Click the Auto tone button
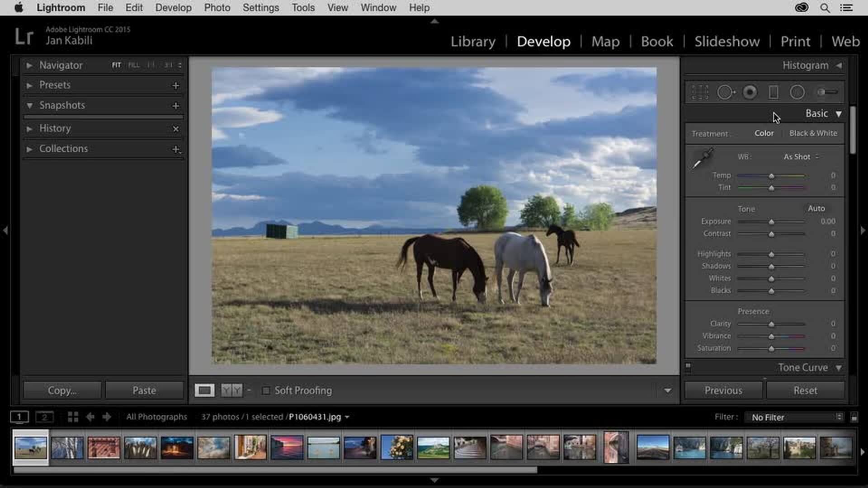 coord(817,208)
